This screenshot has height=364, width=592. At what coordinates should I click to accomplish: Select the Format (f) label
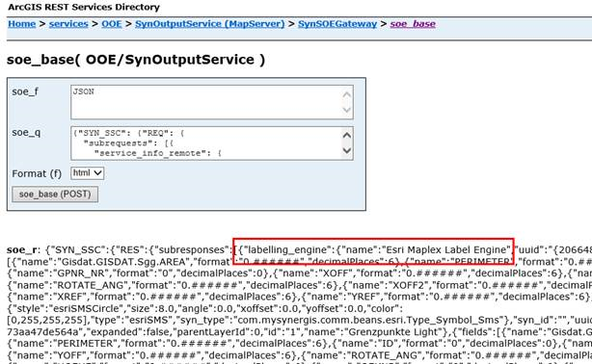tap(37, 173)
